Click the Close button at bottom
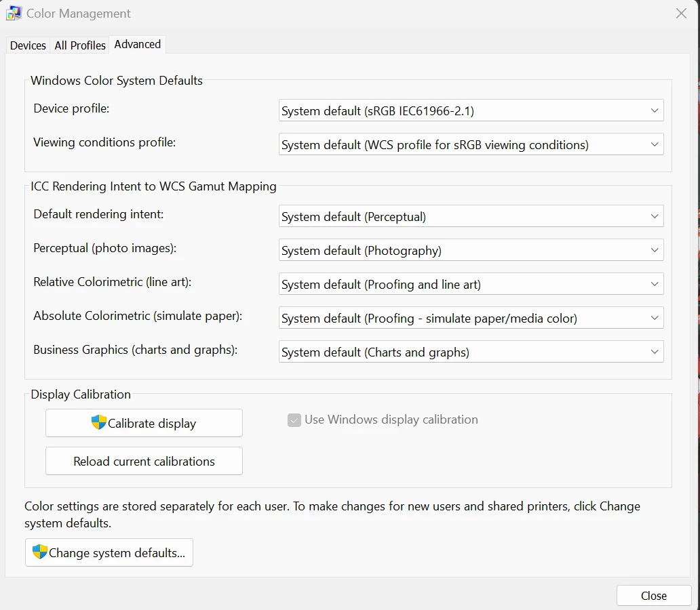This screenshot has width=700, height=610. [654, 596]
